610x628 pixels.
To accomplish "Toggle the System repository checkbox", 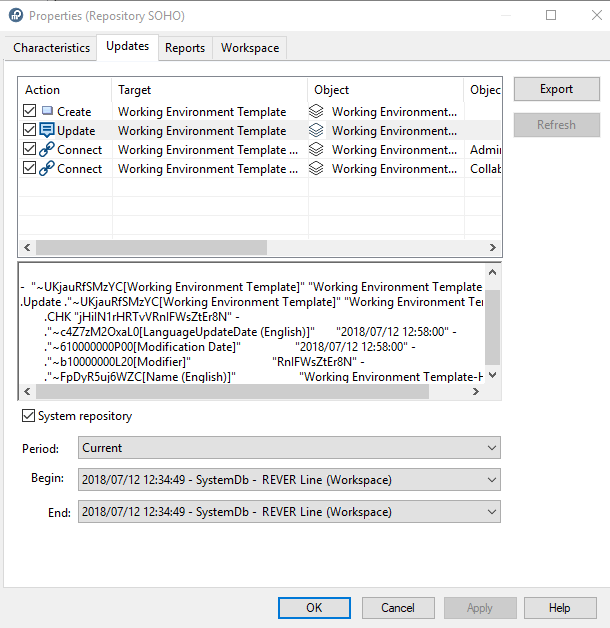I will [28, 416].
